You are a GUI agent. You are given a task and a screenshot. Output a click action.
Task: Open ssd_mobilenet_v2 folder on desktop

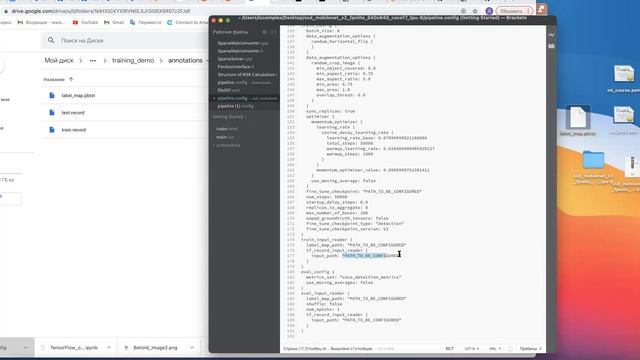click(593, 167)
